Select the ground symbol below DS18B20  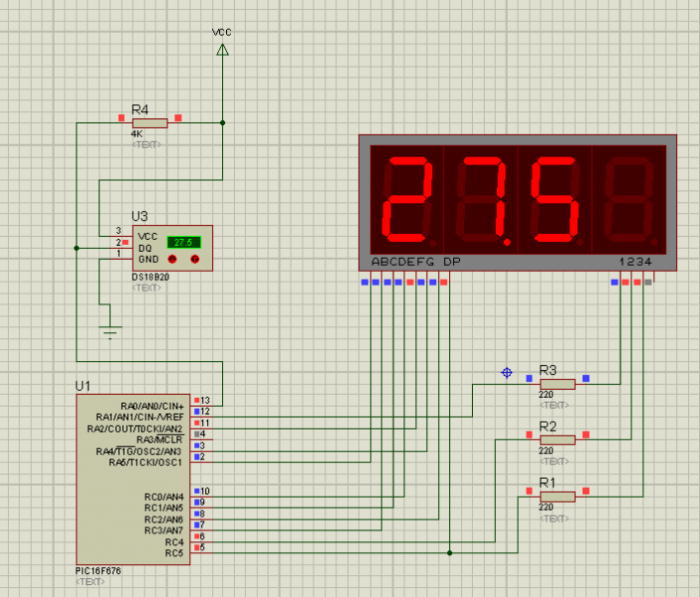pos(111,329)
